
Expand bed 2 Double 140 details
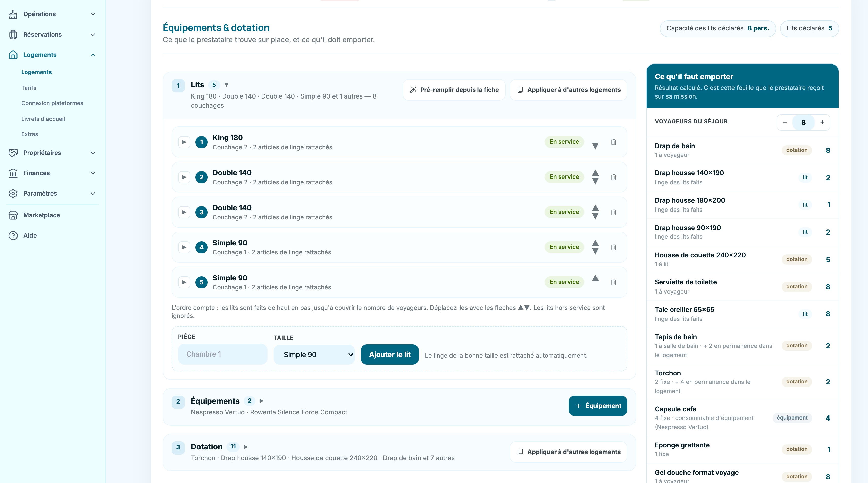click(184, 177)
